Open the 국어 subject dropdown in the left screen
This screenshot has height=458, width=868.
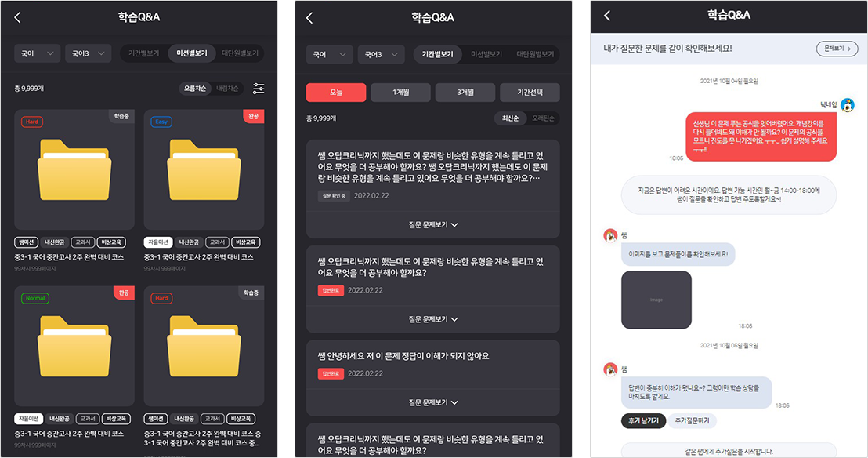(37, 54)
